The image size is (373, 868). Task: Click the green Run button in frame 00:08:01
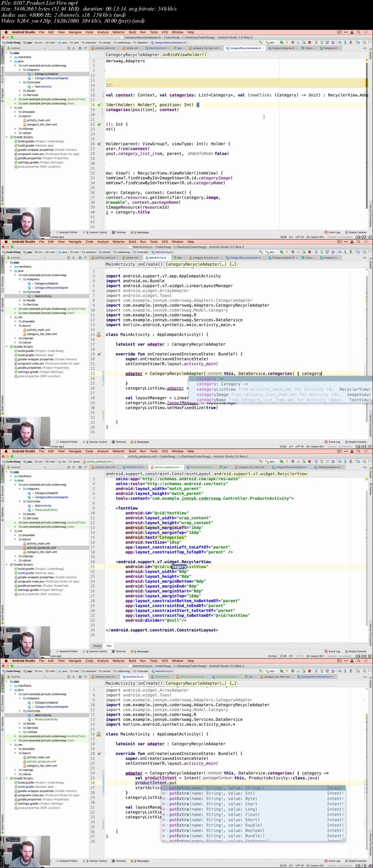[282, 462]
